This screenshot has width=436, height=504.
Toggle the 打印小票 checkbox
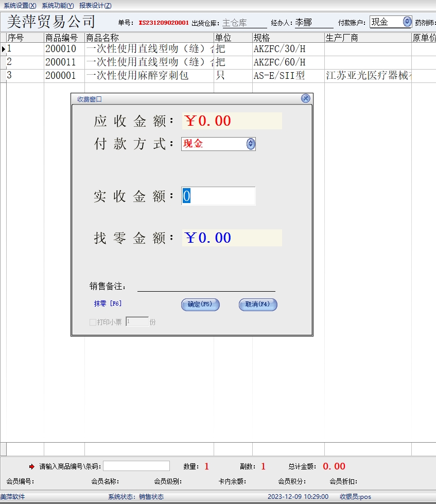pyautogui.click(x=93, y=322)
